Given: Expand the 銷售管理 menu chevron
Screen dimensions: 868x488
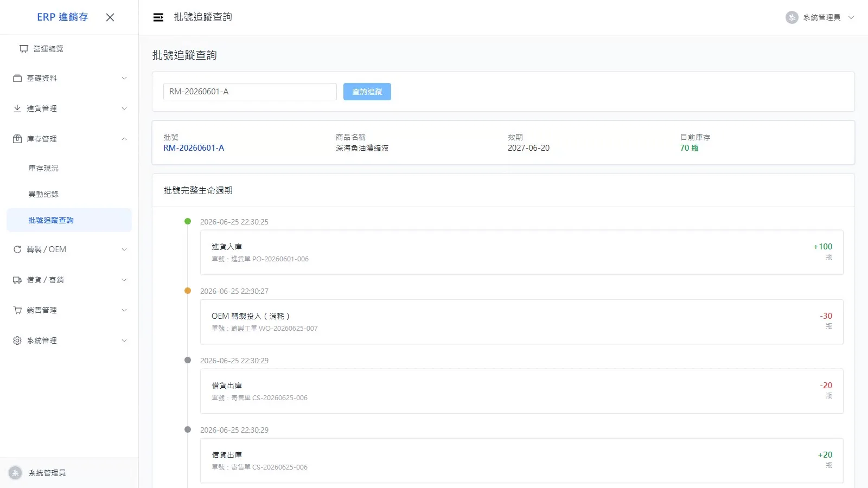Looking at the screenshot, I should (x=124, y=310).
